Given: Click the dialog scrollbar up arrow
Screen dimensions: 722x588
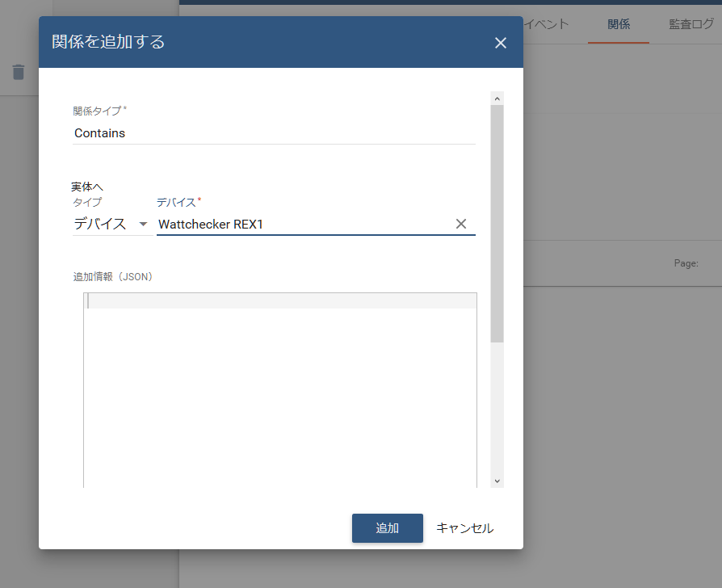Looking at the screenshot, I should pyautogui.click(x=497, y=99).
